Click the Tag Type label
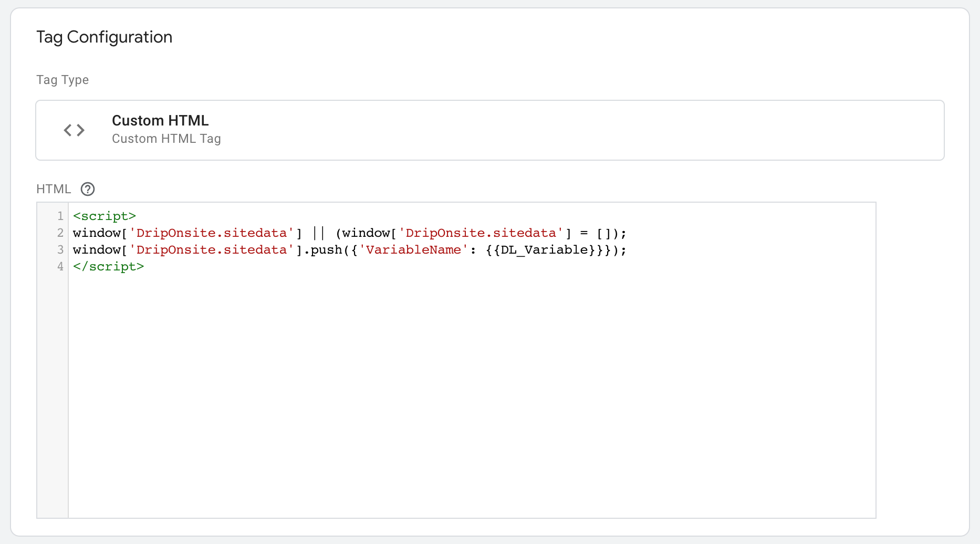 (x=62, y=79)
